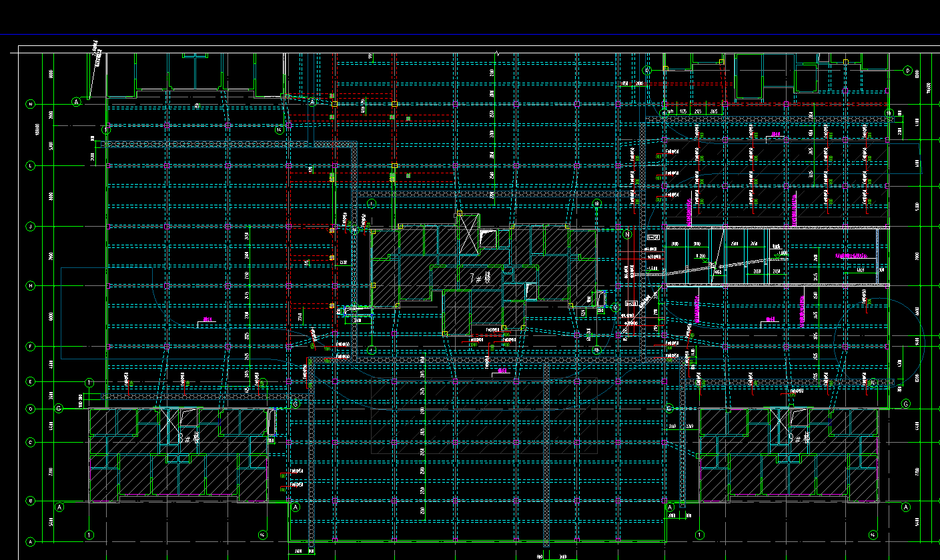Pick the crossed elevator shaft symbol in 7# building
The width and height of the screenshot is (940, 560).
468,234
